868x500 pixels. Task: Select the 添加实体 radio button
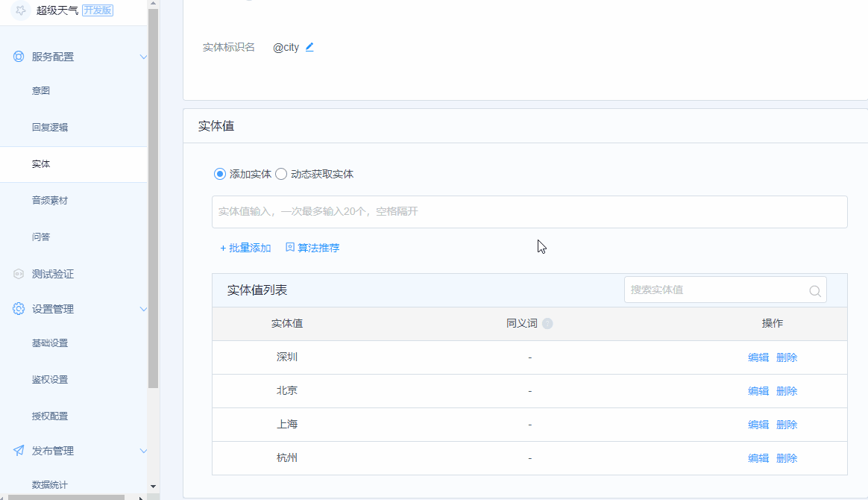(x=219, y=173)
